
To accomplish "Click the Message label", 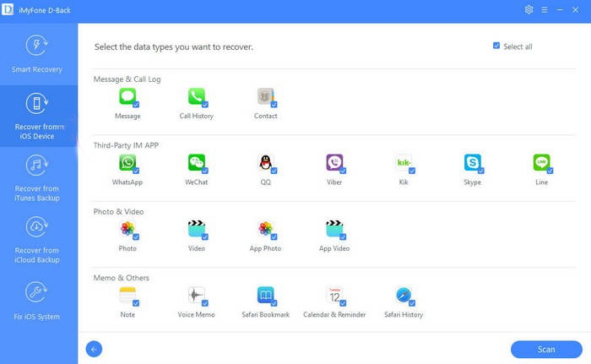I will click(x=127, y=116).
